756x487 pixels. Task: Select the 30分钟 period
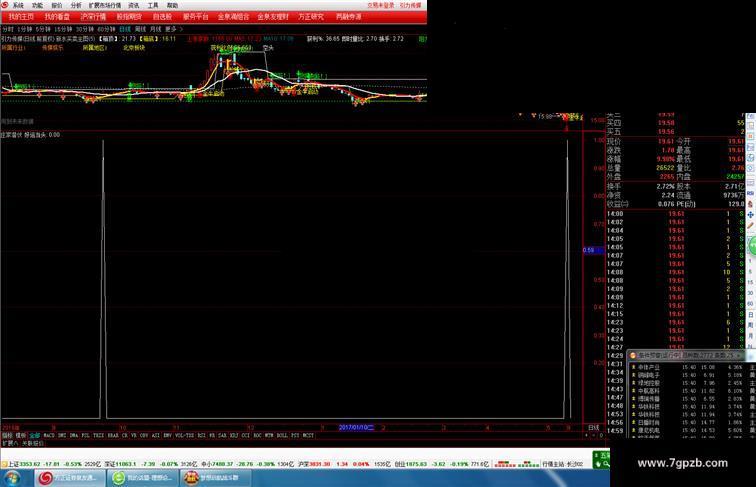[85, 29]
